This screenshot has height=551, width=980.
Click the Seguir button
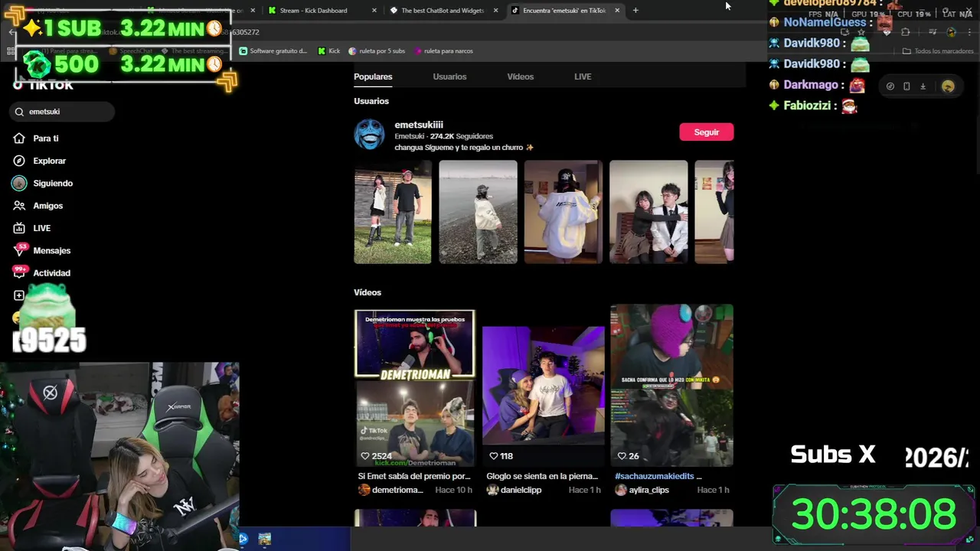point(706,132)
